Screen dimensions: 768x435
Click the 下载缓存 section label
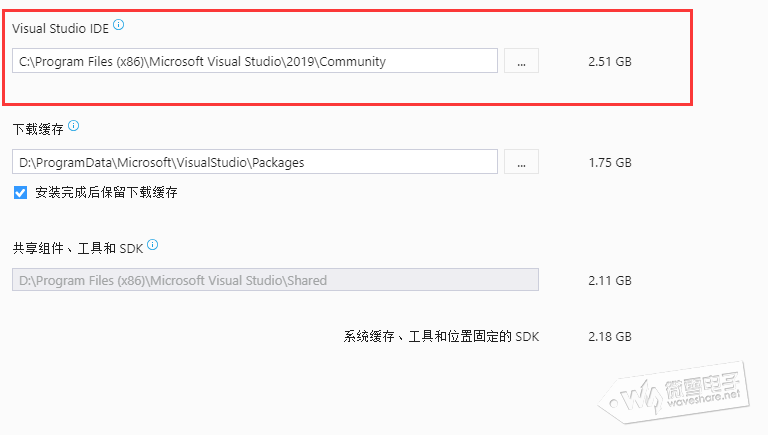point(38,129)
